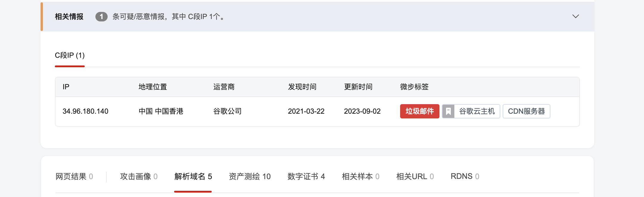Image resolution: width=644 pixels, height=197 pixels.
Task: Click the 发现时间 column header
Action: click(302, 87)
